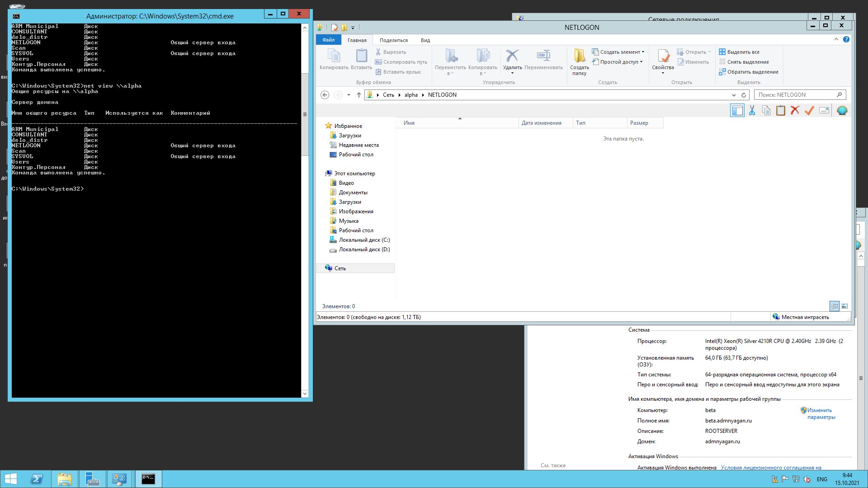Open Server Manager from the taskbar
The width and height of the screenshot is (868, 488).
pyautogui.click(x=92, y=479)
